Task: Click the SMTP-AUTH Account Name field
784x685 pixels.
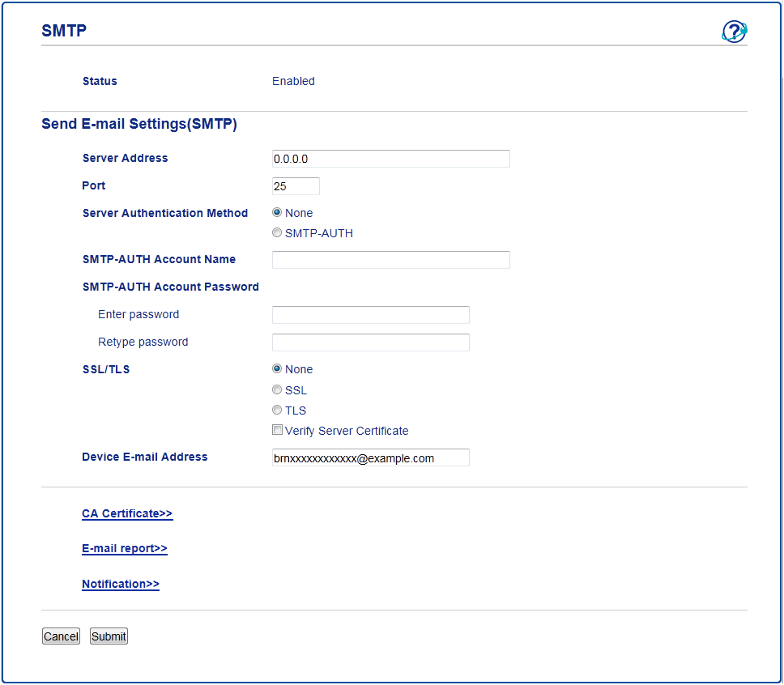Action: point(390,260)
